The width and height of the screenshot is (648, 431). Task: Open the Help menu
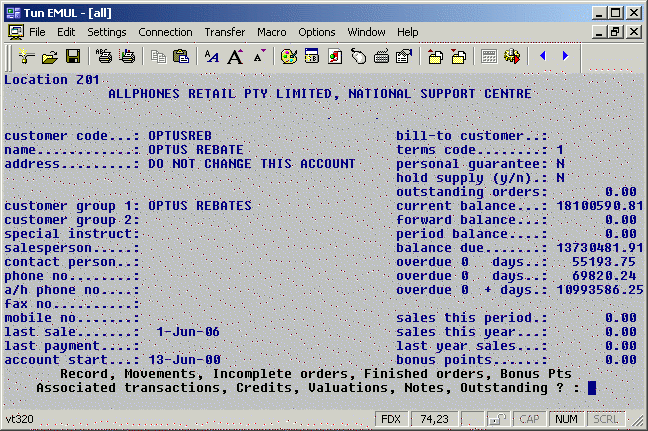[x=407, y=32]
